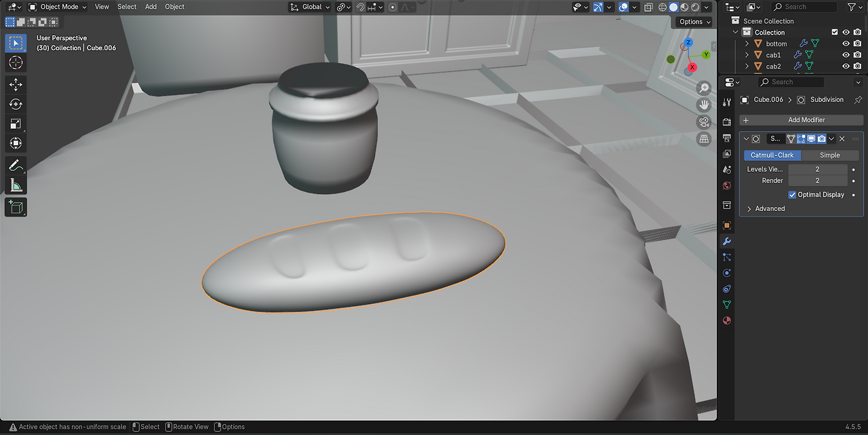
Task: Open the Output properties tab
Action: (727, 138)
